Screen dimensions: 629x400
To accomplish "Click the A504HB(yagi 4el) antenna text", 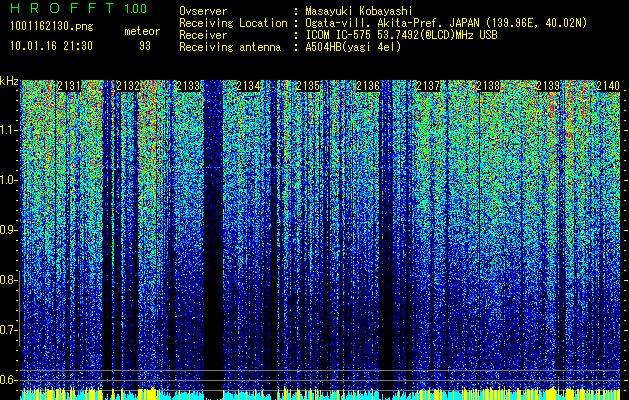I will point(353,47).
